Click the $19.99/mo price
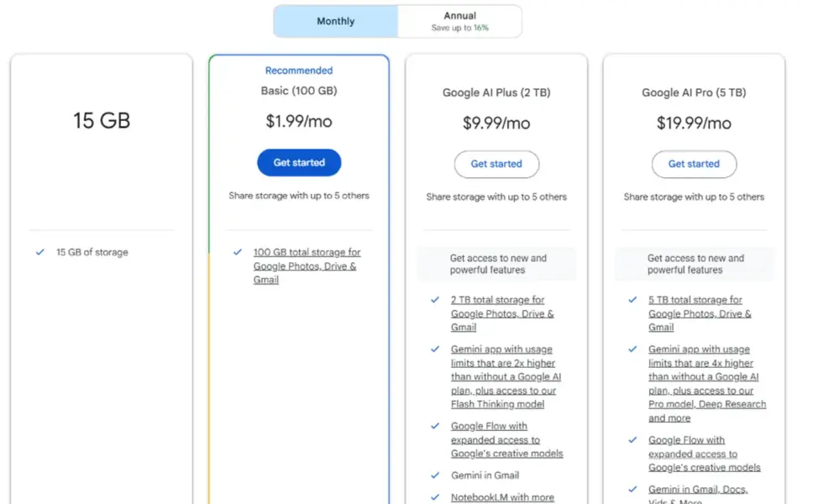Viewport: 834px width, 504px height. (694, 123)
